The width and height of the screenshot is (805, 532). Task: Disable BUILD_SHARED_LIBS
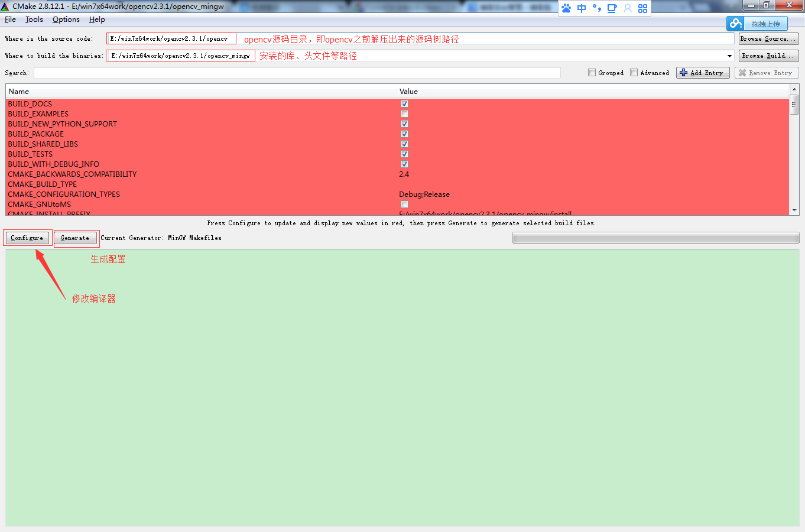(404, 144)
